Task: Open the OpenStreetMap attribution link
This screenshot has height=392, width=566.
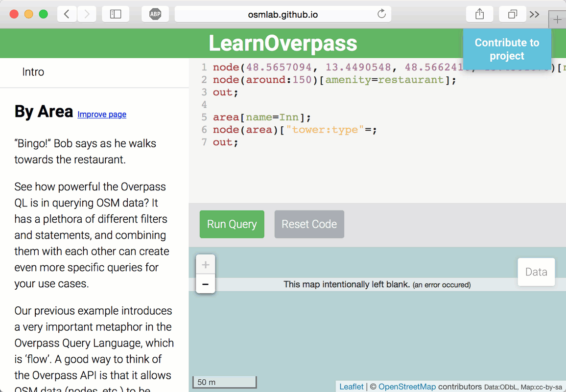Action: [x=407, y=387]
